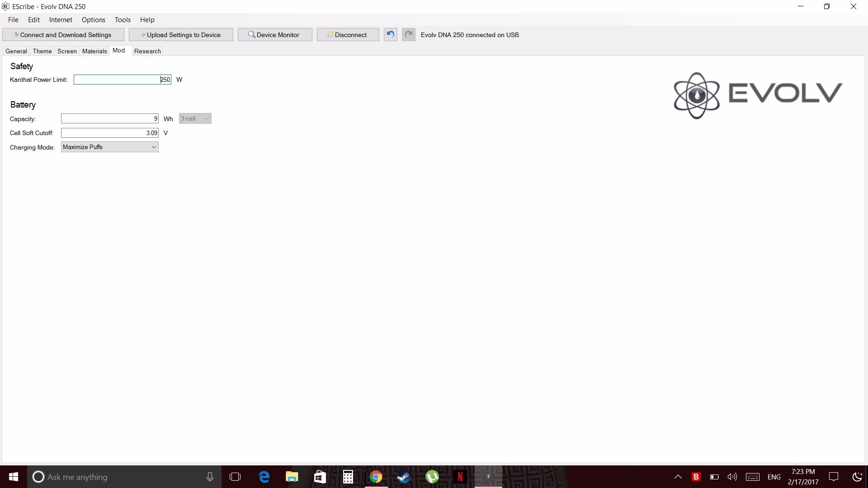868x488 pixels.
Task: Click the undo arrow icon
Action: [x=391, y=34]
